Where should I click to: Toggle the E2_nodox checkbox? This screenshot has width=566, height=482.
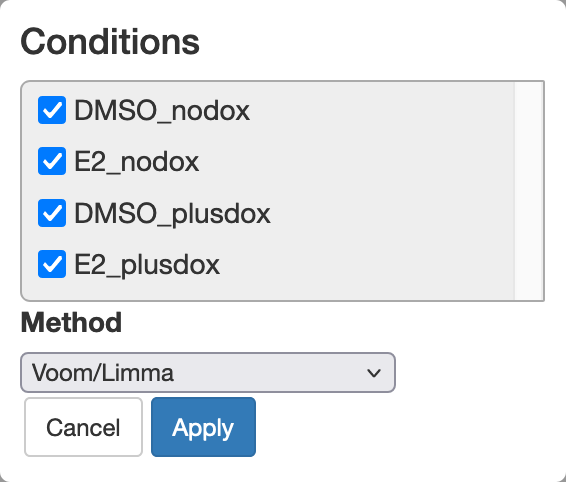(52, 161)
